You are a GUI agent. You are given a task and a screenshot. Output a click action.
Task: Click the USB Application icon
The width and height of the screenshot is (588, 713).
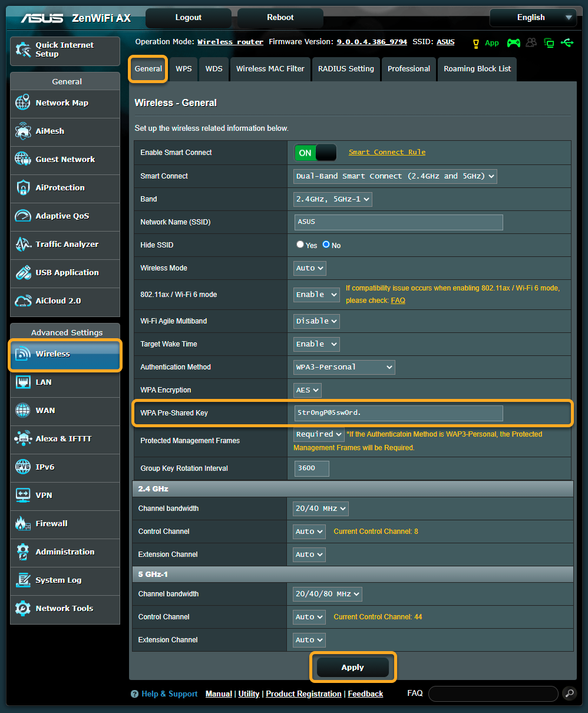coord(23,272)
